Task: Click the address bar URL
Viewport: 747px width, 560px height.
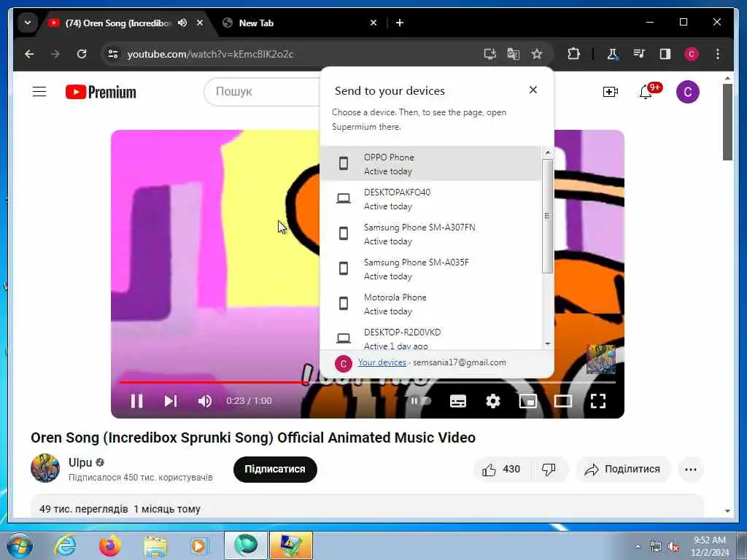Action: [210, 54]
